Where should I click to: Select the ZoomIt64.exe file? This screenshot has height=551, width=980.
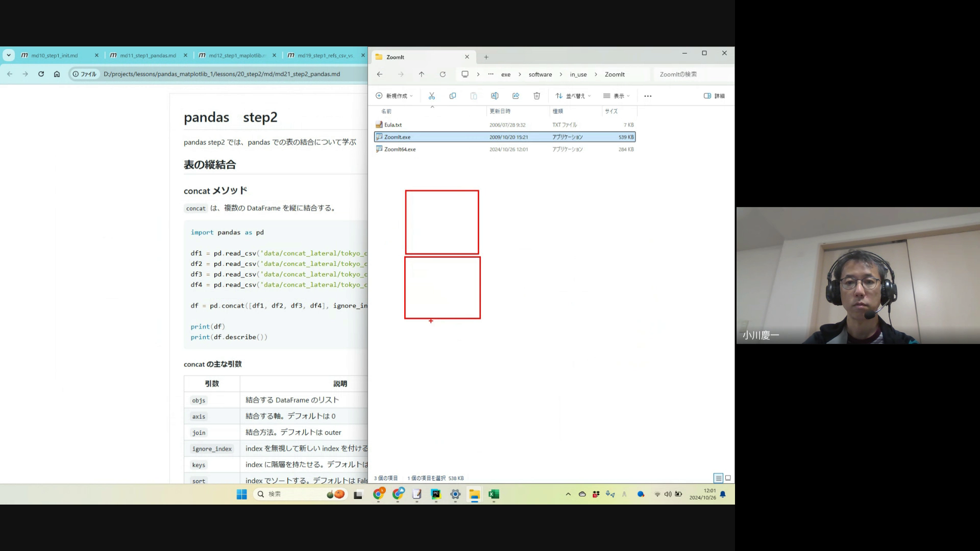tap(400, 149)
